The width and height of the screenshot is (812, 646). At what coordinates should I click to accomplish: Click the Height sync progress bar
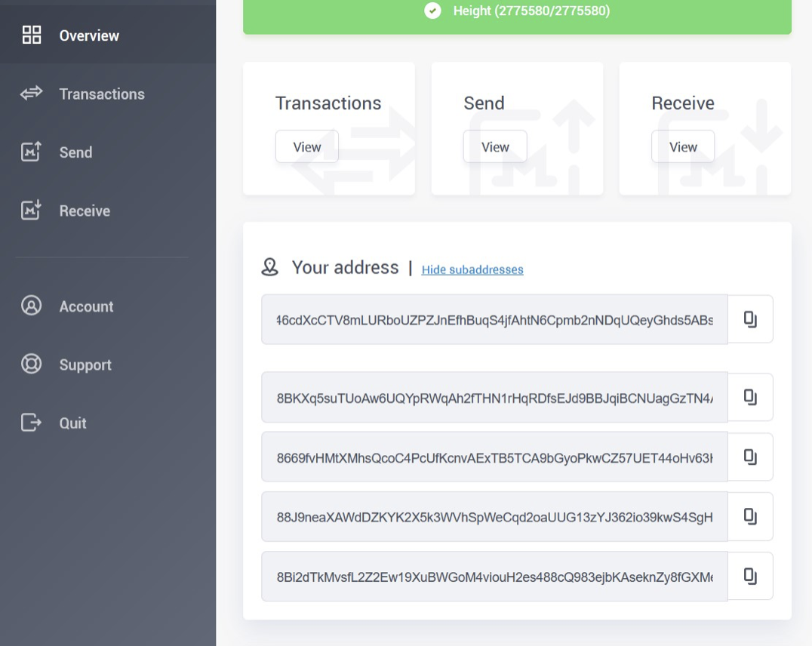coord(516,11)
